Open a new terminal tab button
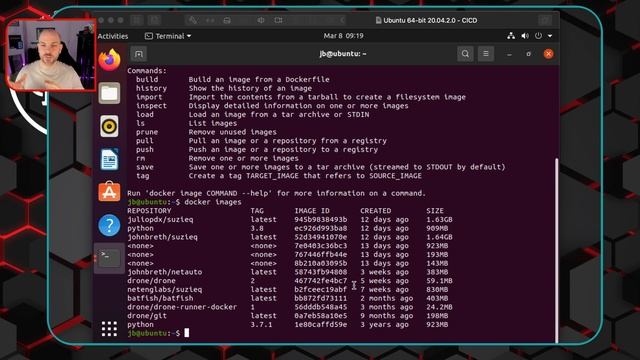This screenshot has width=640, height=360. tap(139, 54)
